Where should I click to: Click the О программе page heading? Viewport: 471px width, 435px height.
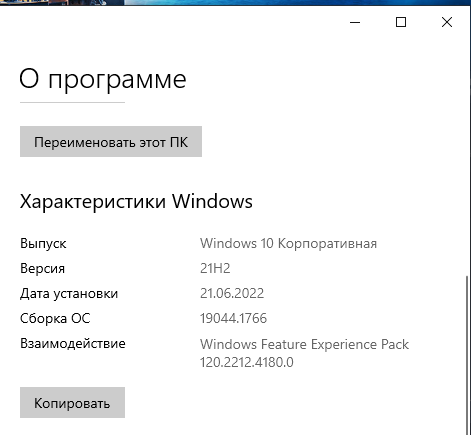click(x=103, y=80)
